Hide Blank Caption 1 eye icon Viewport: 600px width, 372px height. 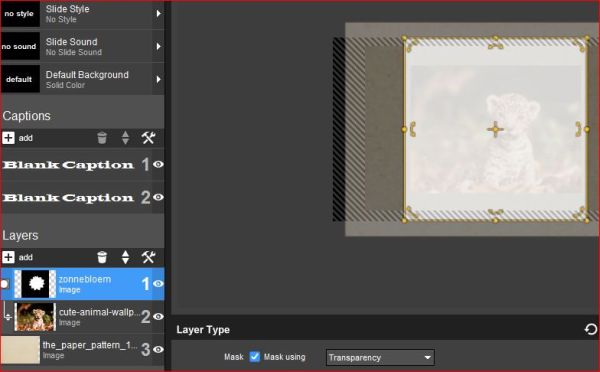point(158,164)
